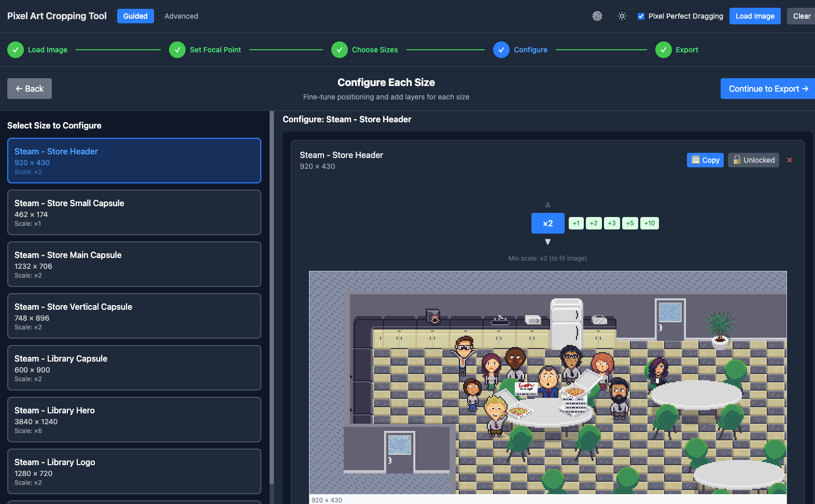Select Steam - Library Hero size

coord(134,420)
